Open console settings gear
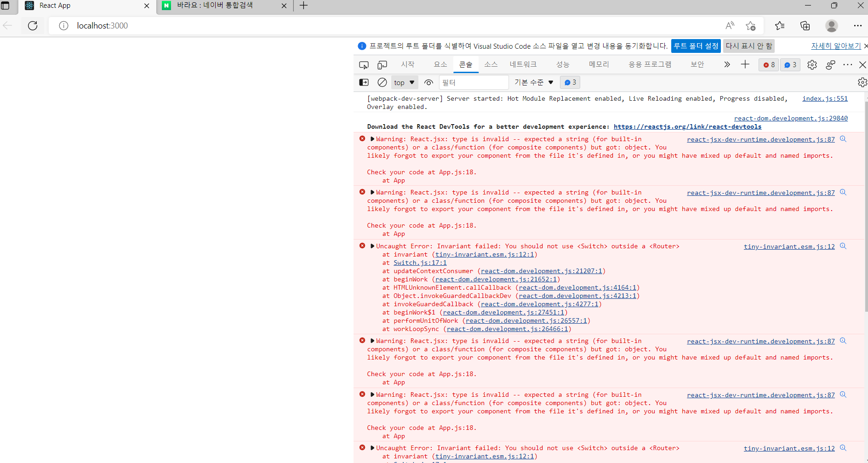This screenshot has width=868, height=463. click(x=862, y=82)
